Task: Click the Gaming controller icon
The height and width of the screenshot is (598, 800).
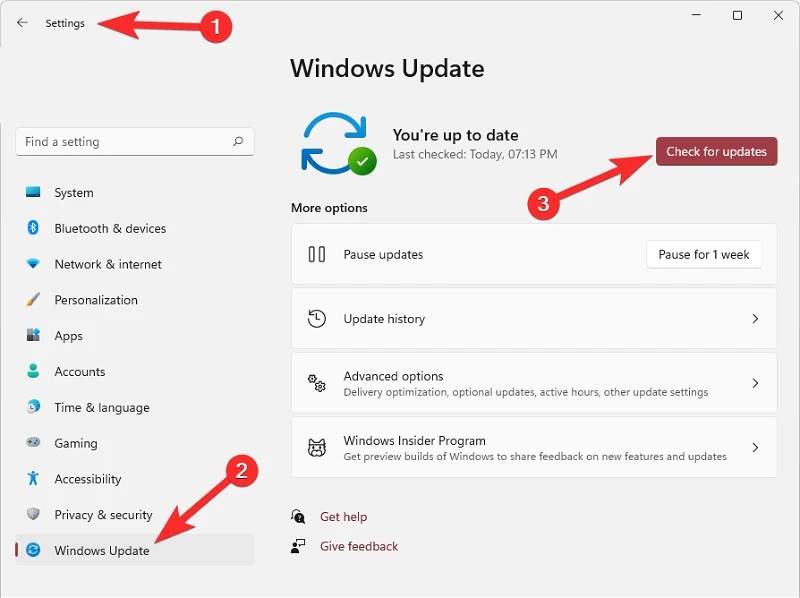Action: click(x=33, y=442)
